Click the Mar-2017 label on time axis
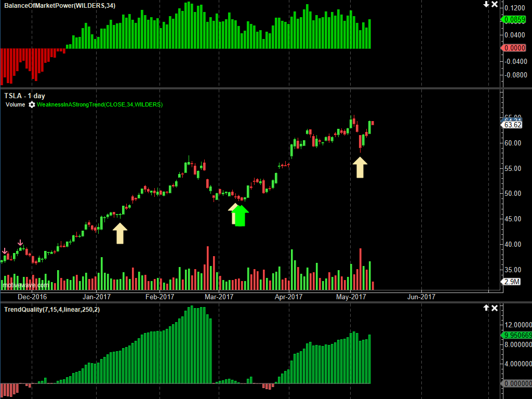This screenshot has width=532, height=399. (219, 297)
